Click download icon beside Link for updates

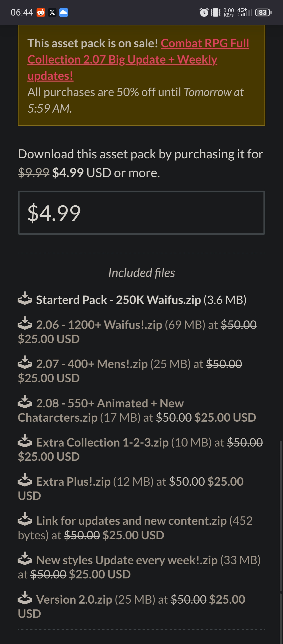(25, 519)
